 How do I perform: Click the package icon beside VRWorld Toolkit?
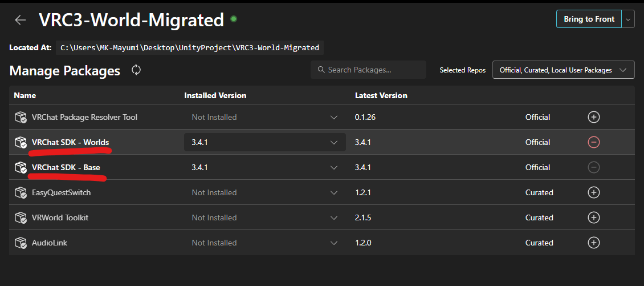21,217
